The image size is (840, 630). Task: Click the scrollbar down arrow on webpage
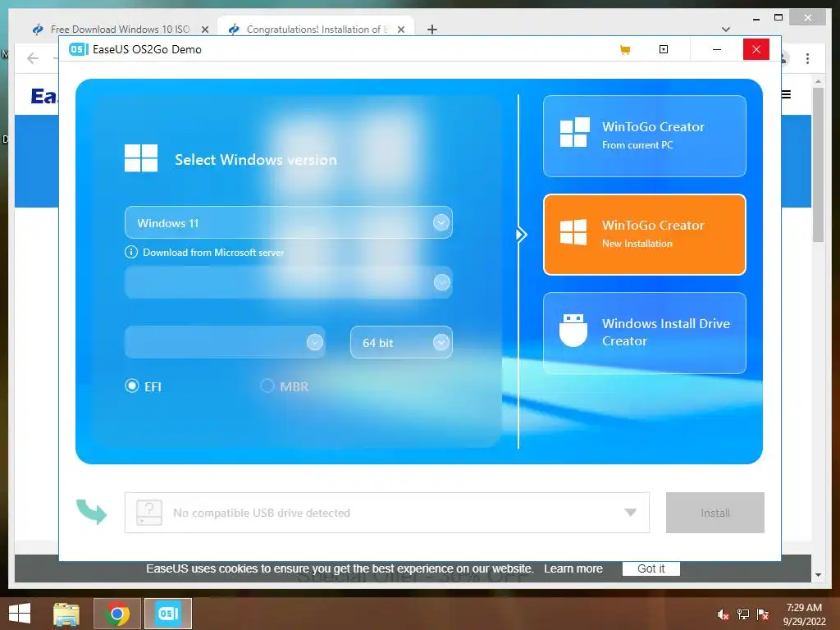(818, 575)
